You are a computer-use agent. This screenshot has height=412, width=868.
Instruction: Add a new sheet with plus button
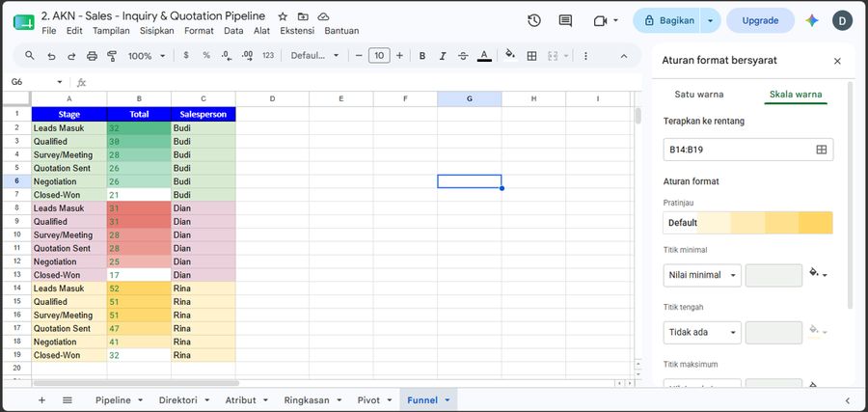pos(41,399)
